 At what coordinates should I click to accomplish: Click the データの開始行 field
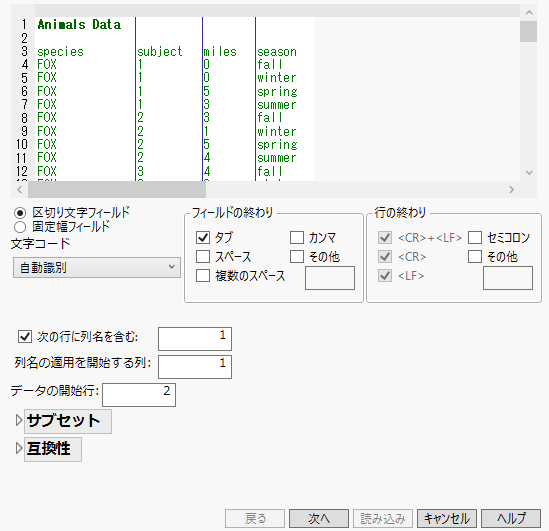click(x=139, y=395)
